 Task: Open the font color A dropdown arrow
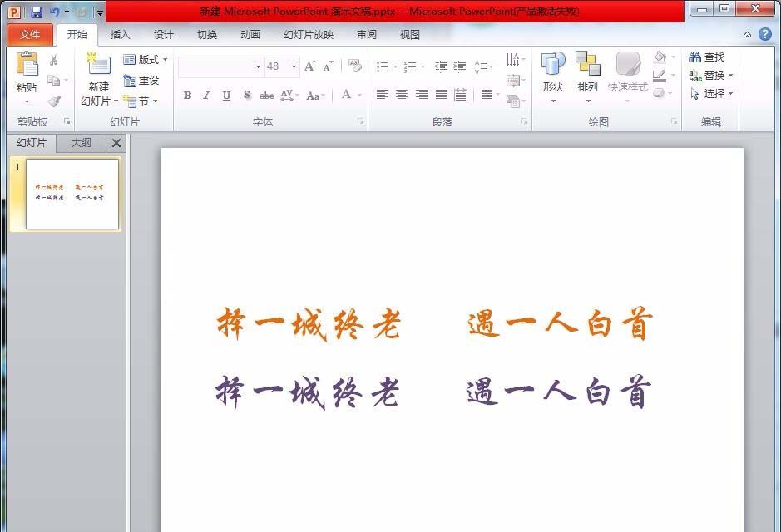point(359,95)
